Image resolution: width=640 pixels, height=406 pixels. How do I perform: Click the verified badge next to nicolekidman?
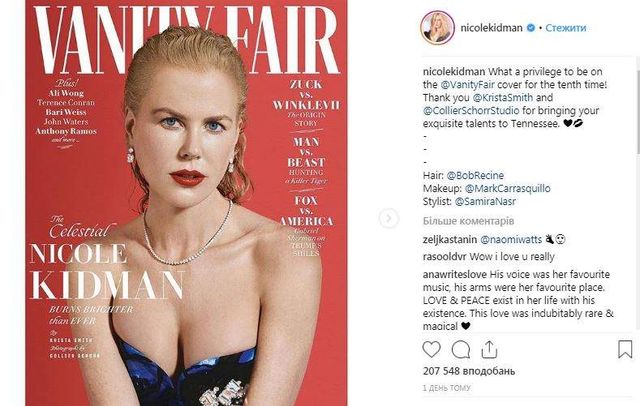coord(531,28)
